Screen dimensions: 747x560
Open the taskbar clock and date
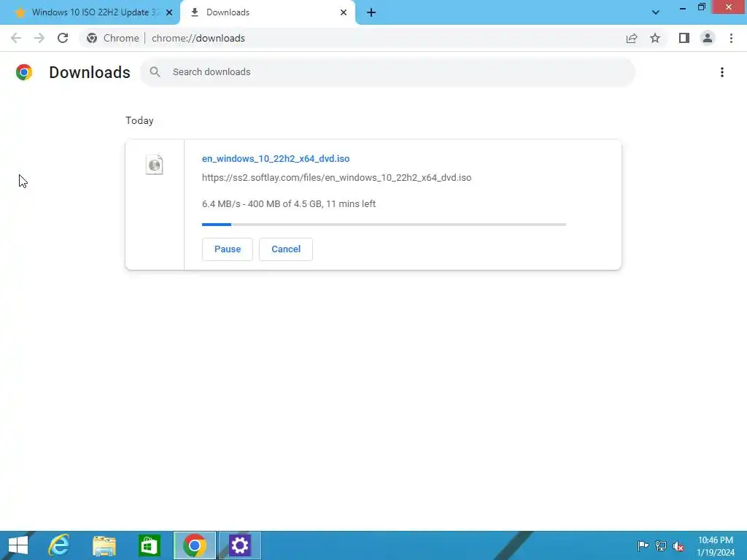click(x=716, y=546)
